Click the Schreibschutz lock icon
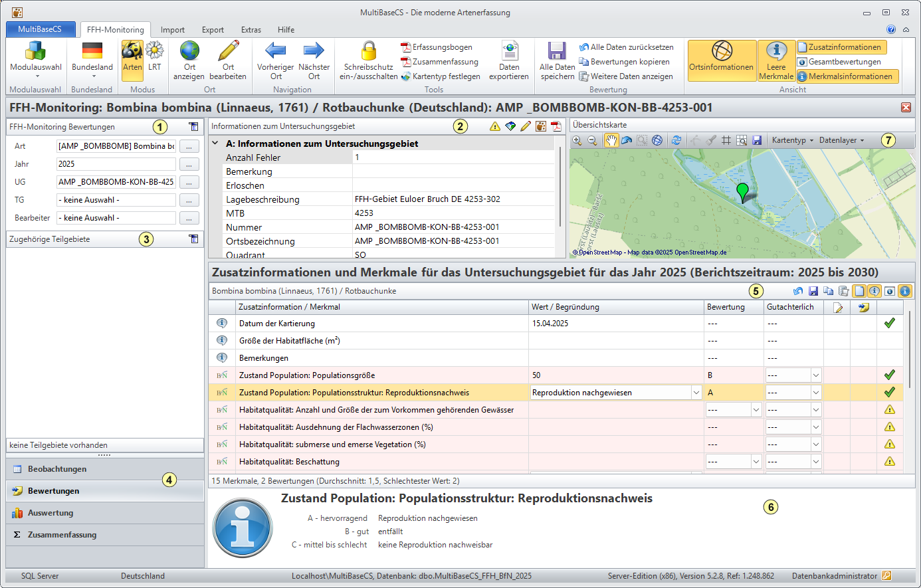921x588 pixels. click(368, 52)
